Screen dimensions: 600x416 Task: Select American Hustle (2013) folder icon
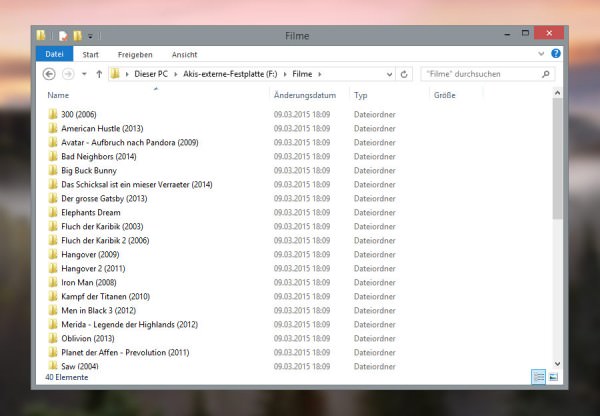[x=53, y=128]
